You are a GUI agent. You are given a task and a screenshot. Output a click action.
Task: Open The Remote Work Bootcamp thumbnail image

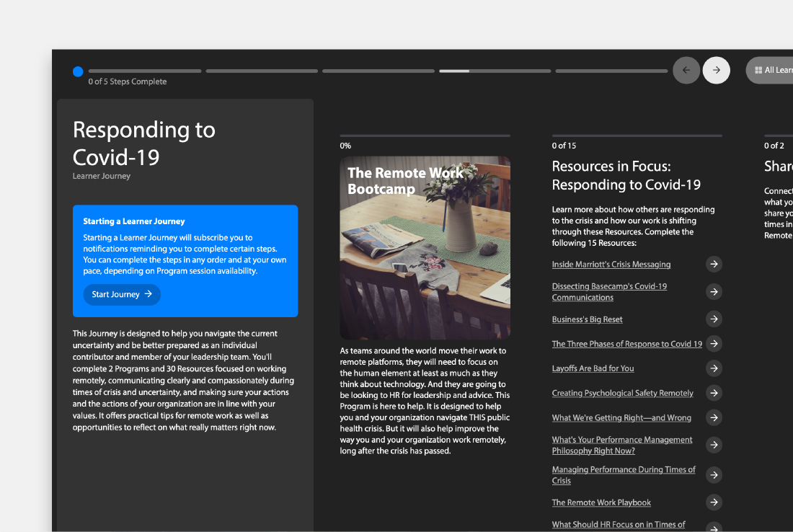click(x=425, y=248)
